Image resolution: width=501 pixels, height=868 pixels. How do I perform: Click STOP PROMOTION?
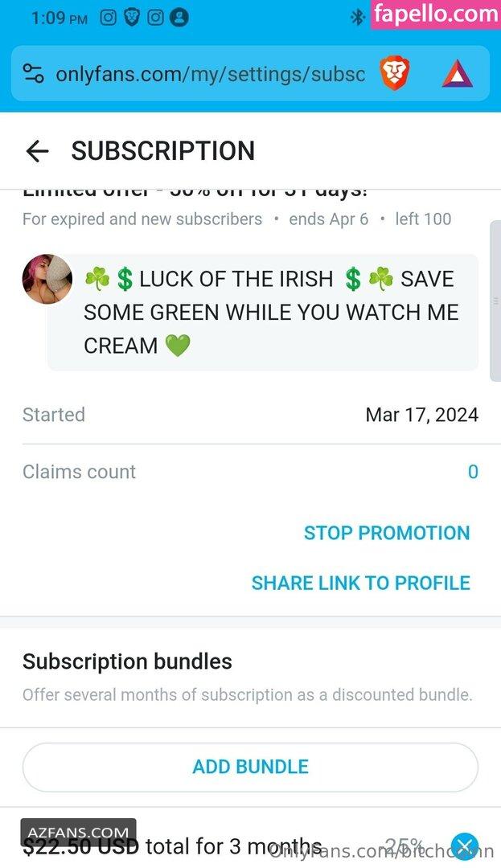(387, 533)
